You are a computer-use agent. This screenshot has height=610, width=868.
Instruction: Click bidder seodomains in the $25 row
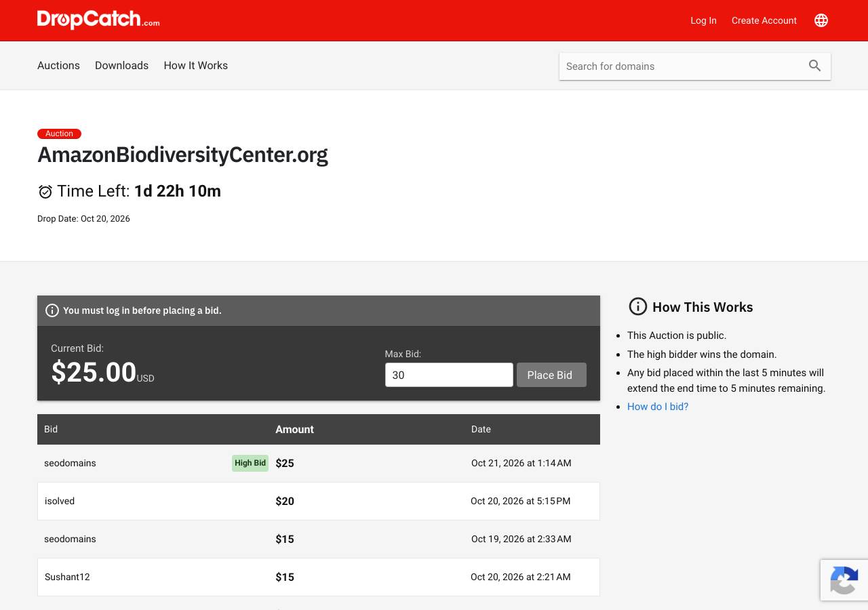70,463
